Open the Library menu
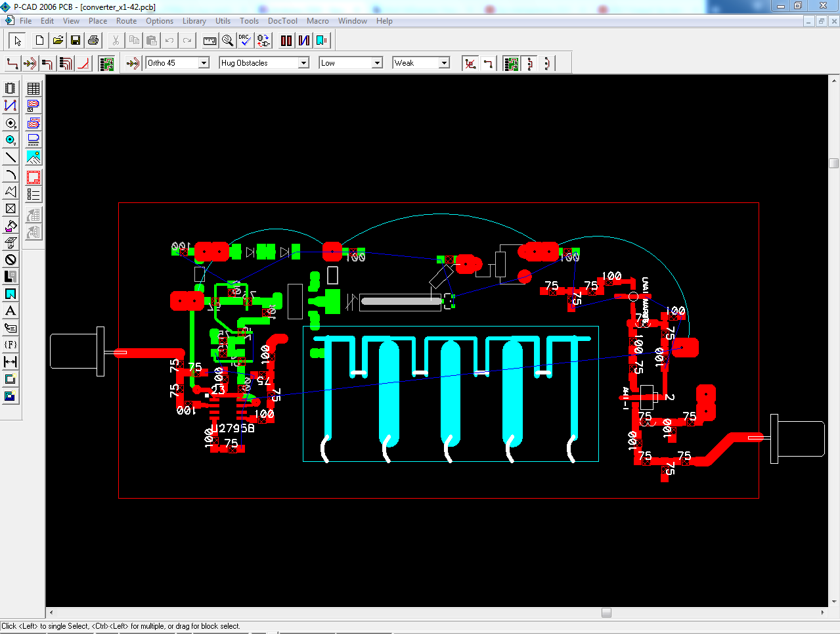The height and width of the screenshot is (634, 840). pyautogui.click(x=194, y=21)
